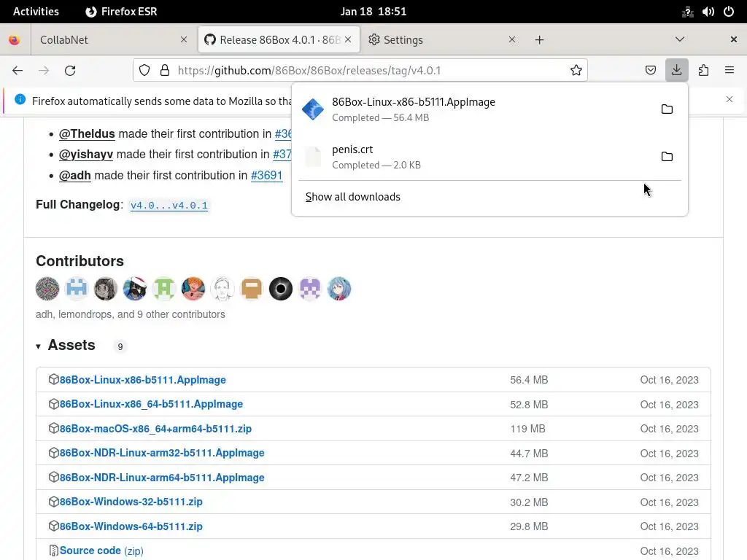Open the Extensions puzzle icon
747x560 pixels.
(x=703, y=71)
